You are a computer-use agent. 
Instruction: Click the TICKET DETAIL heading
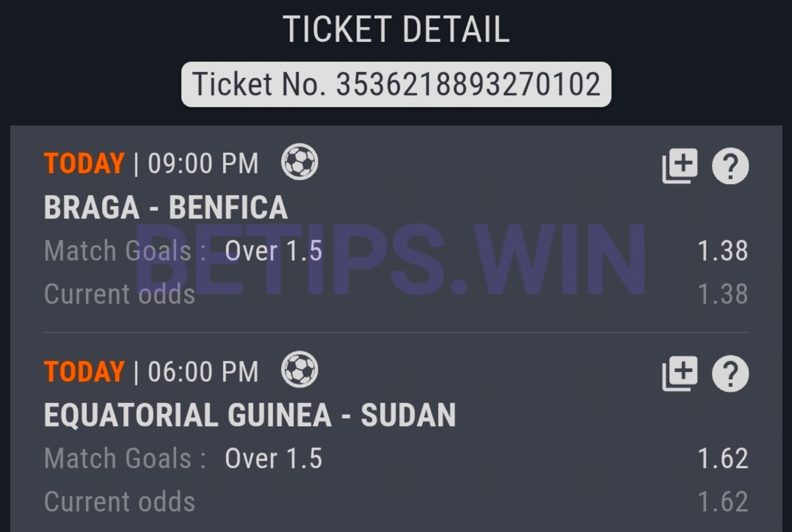(396, 30)
